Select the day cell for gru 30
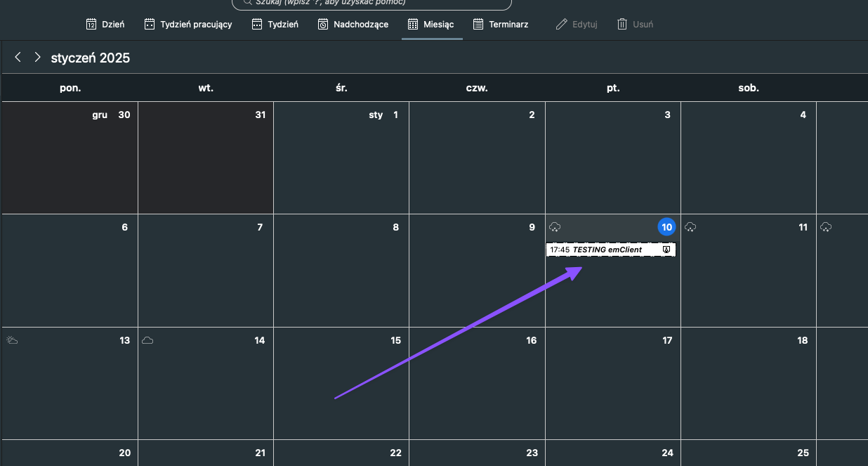The width and height of the screenshot is (868, 466). click(x=70, y=158)
